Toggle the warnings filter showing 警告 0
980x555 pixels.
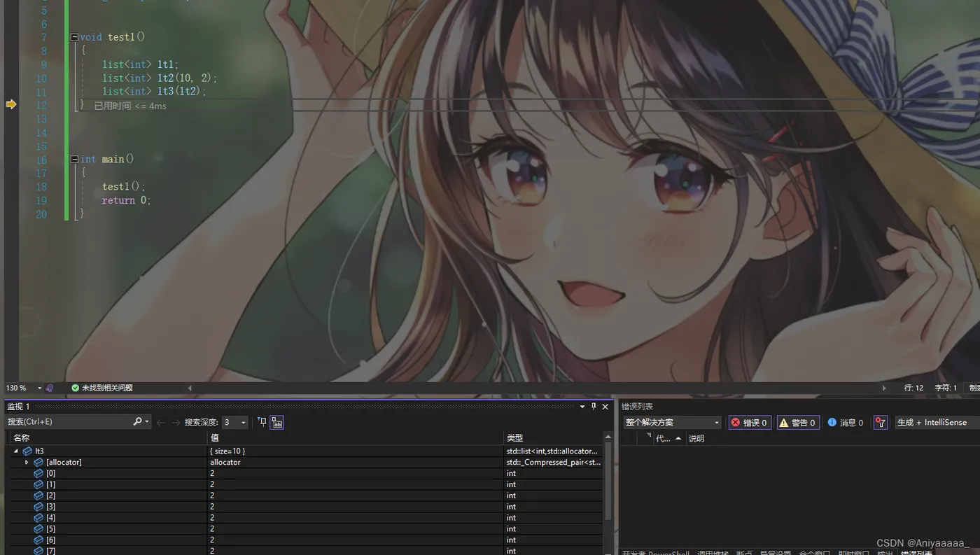coord(798,423)
